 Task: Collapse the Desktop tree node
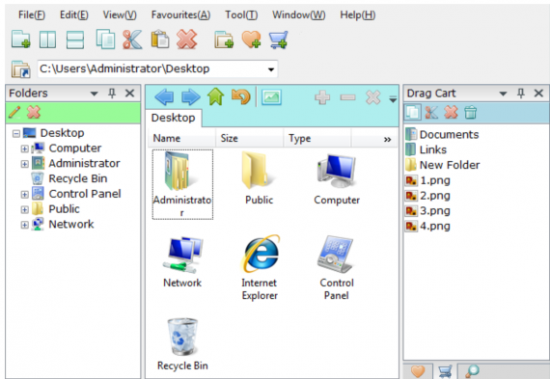point(16,133)
